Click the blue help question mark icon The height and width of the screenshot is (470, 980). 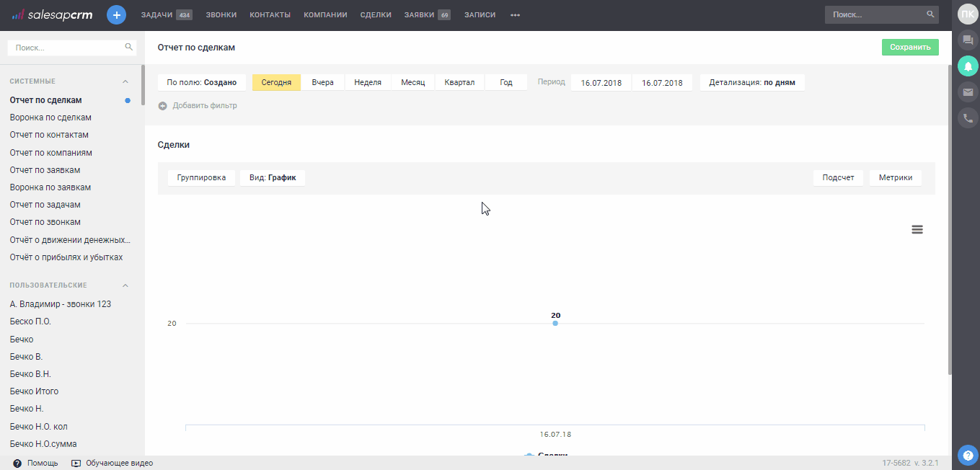[x=968, y=455]
